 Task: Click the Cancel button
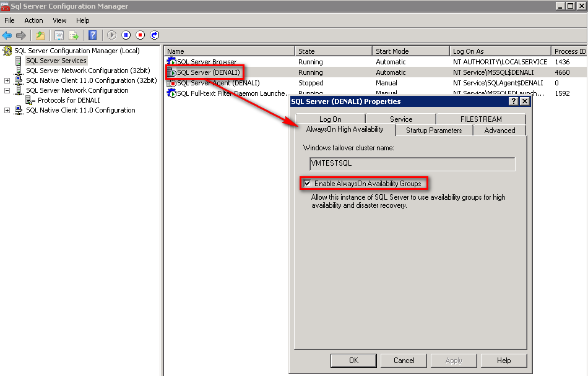(404, 361)
